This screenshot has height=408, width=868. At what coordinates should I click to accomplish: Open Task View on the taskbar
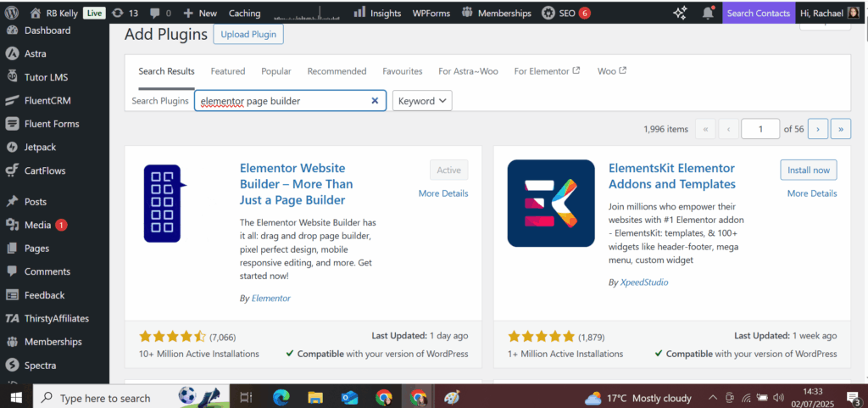point(247,398)
